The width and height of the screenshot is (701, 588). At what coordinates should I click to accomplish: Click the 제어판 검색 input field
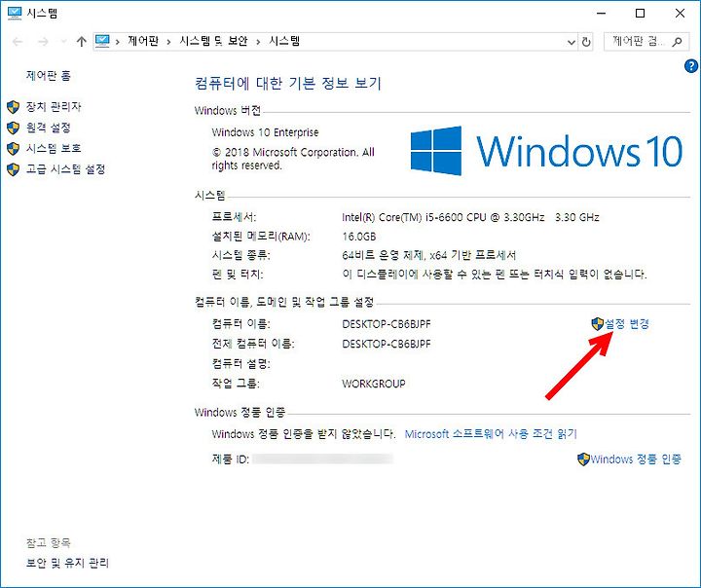click(637, 42)
